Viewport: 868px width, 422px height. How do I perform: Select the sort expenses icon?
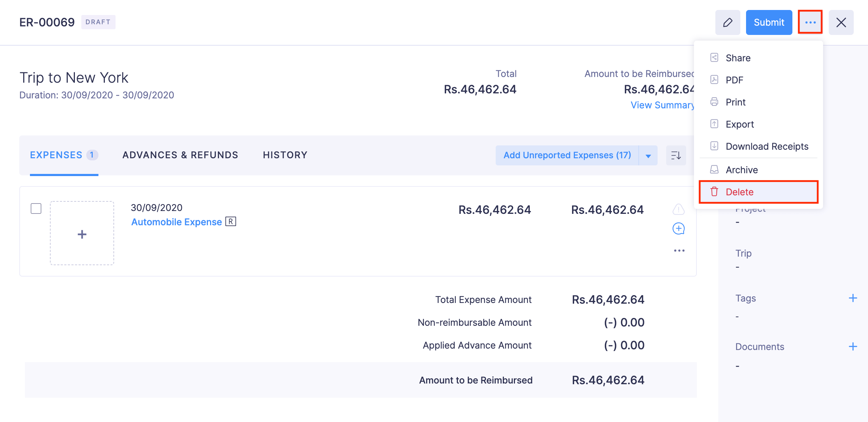click(676, 155)
